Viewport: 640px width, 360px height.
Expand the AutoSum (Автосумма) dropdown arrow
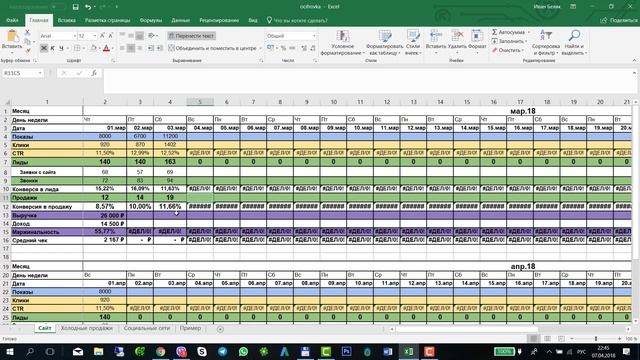[x=529, y=32]
